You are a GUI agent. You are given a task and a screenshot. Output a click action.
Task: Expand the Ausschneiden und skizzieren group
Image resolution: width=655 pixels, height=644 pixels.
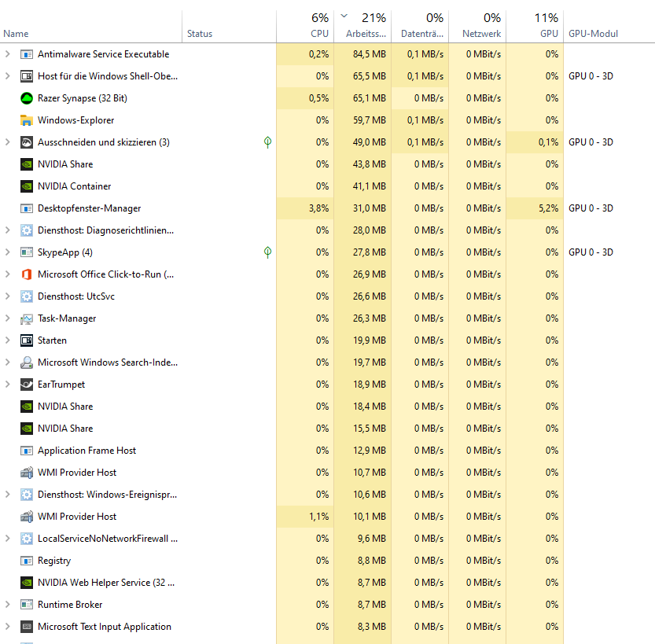tap(8, 142)
